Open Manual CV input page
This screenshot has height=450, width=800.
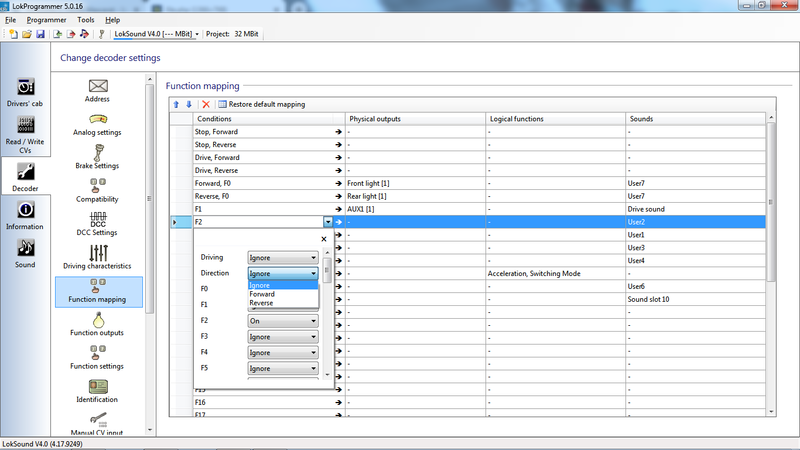[x=97, y=423]
